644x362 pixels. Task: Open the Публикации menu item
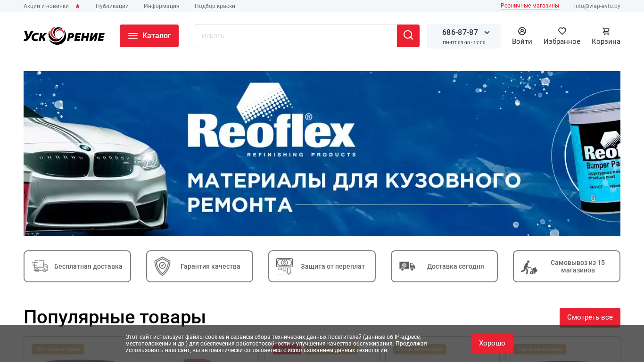point(112,6)
